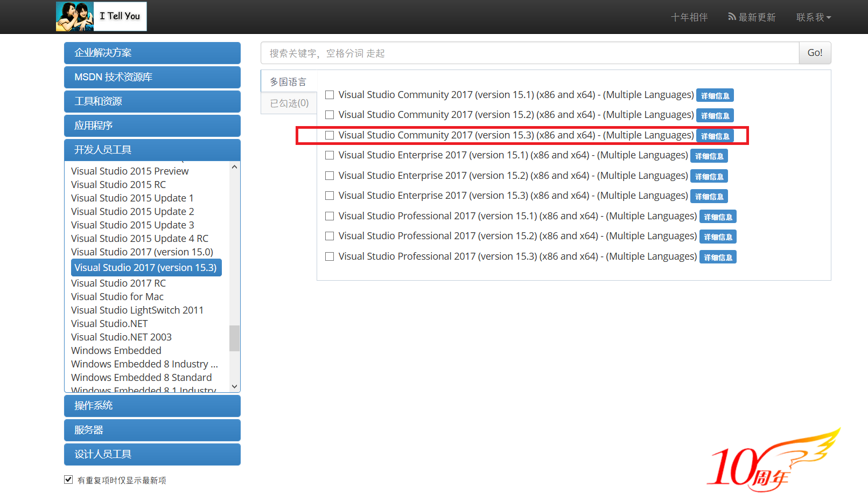
Task: Click the 10周年 anniversary logo
Action: click(x=773, y=460)
